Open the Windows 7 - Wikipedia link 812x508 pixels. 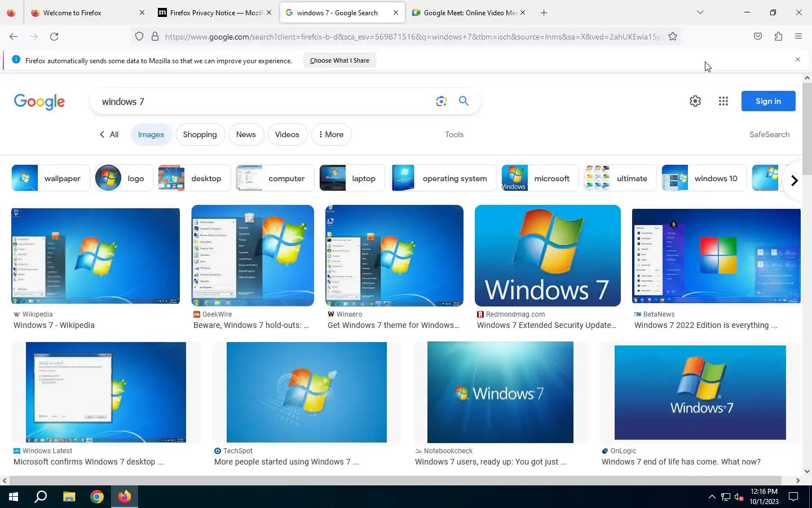pyautogui.click(x=54, y=325)
